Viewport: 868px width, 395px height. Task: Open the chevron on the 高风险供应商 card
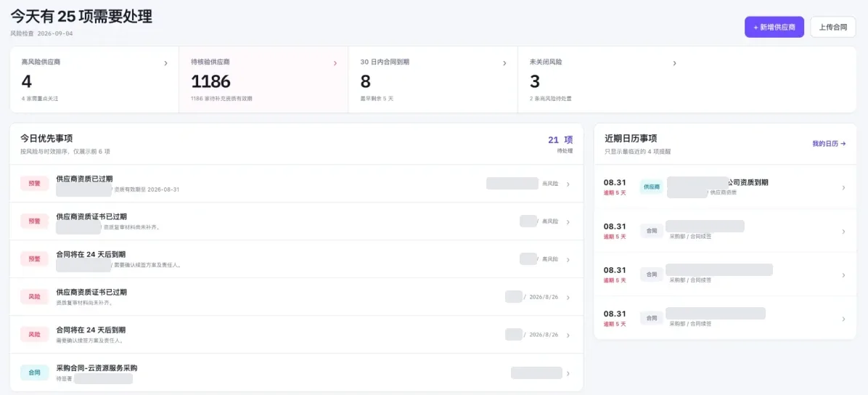point(165,63)
